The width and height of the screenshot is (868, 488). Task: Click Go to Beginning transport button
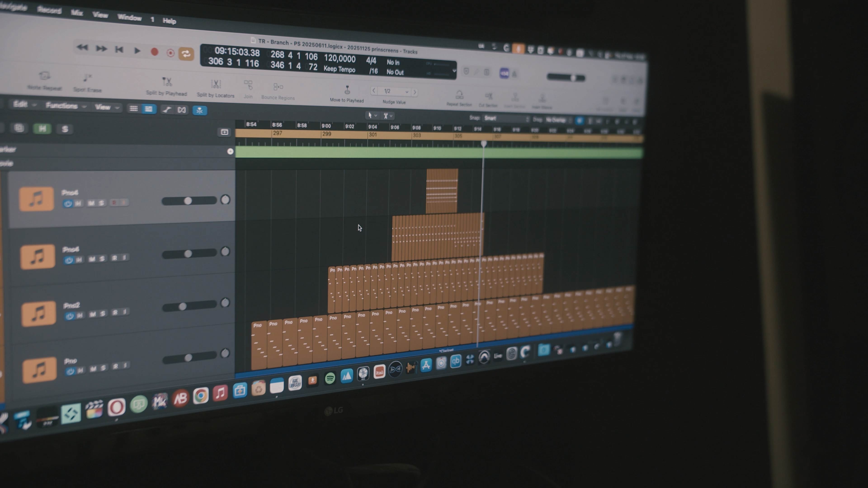[119, 49]
